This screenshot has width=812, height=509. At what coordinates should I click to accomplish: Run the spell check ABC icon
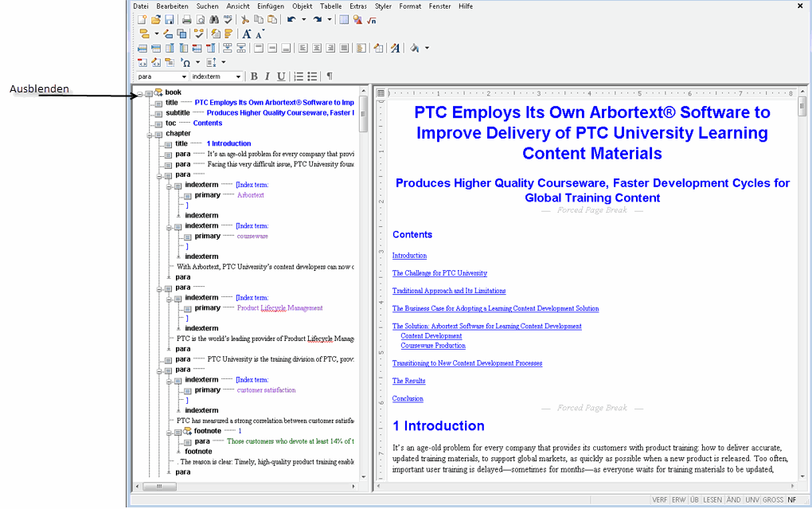(x=228, y=20)
